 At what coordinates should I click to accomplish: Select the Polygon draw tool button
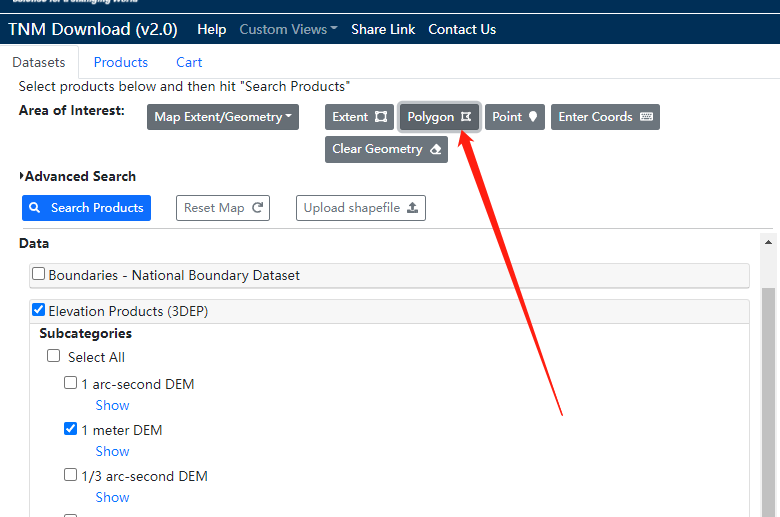click(439, 117)
